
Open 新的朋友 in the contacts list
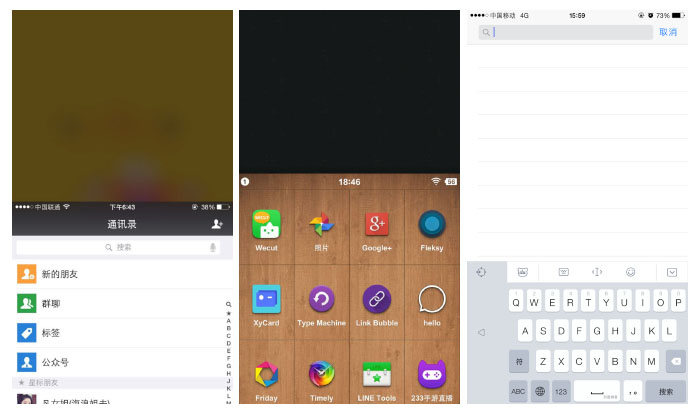122,275
